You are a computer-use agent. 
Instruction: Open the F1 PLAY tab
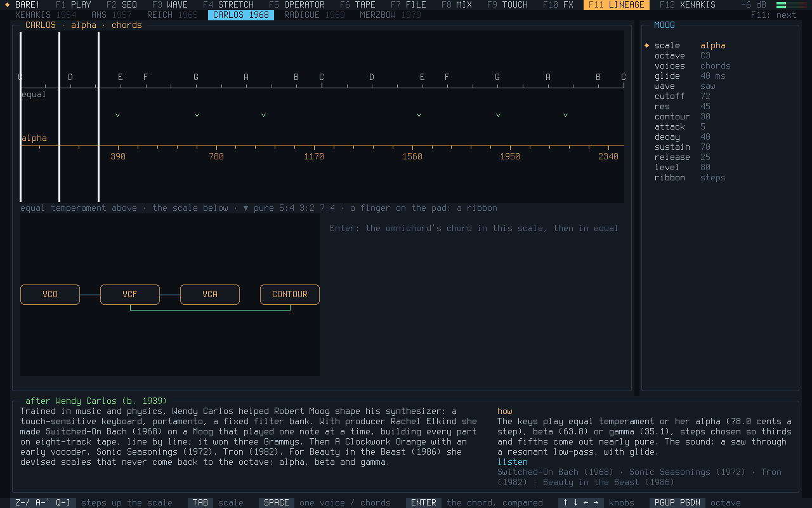pyautogui.click(x=74, y=4)
